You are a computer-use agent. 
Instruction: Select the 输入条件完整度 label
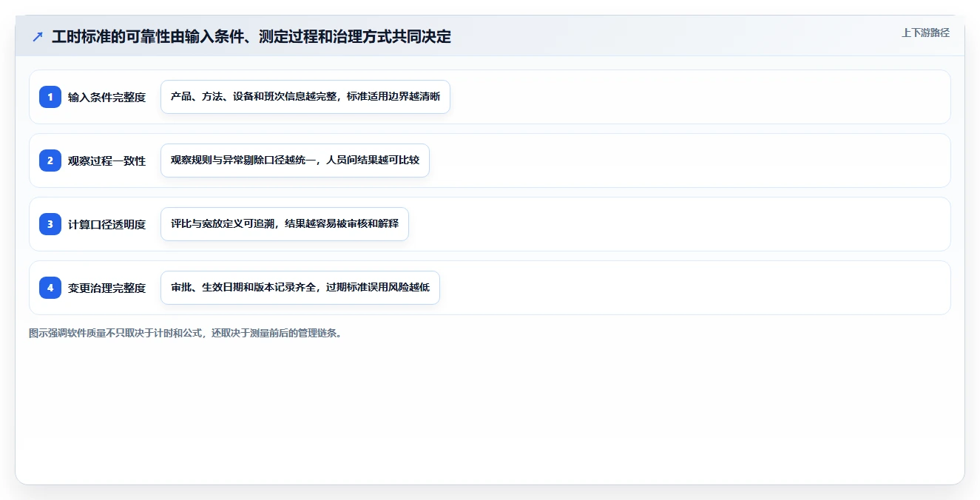107,97
